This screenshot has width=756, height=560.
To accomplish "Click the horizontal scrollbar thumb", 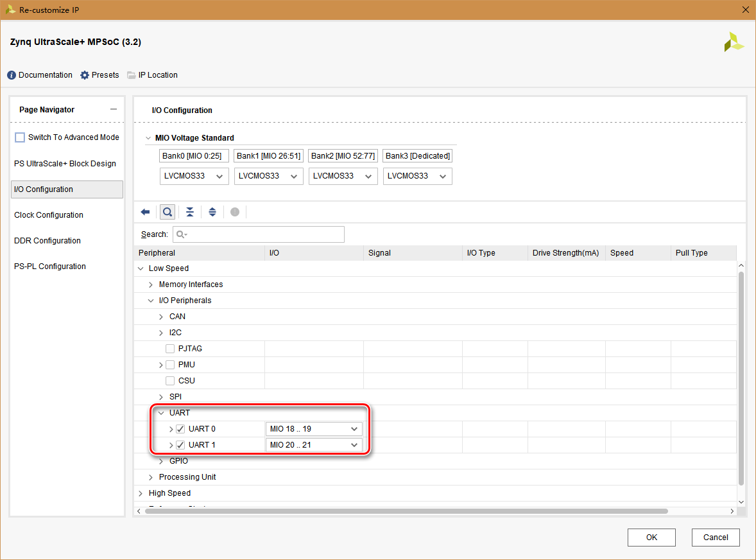I will point(406,511).
